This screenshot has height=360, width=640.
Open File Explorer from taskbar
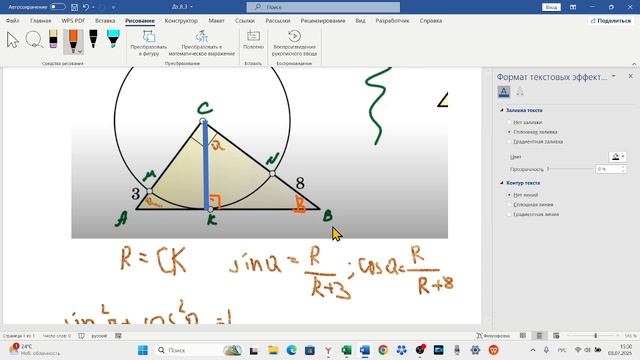273,350
